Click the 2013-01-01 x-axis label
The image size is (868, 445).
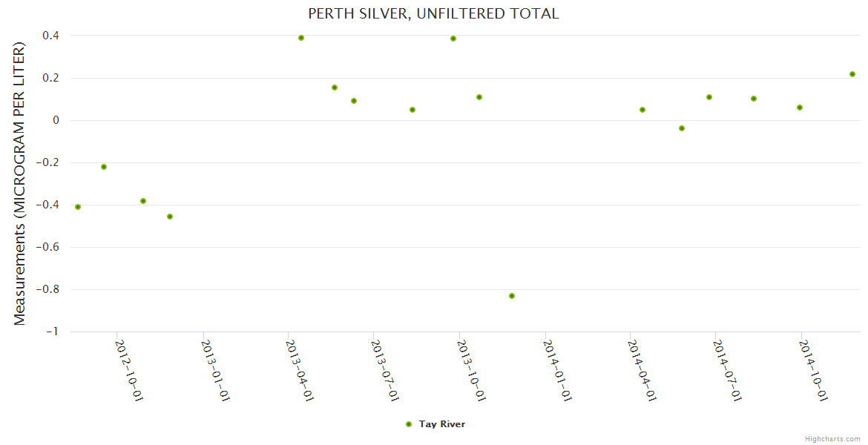coord(215,369)
